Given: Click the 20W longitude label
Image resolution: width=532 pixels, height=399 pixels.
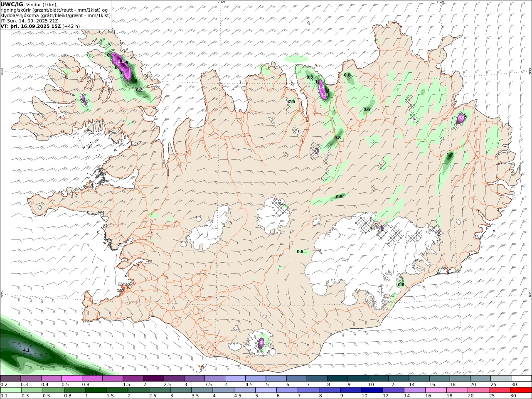Looking at the screenshot, I should [x=221, y=2].
